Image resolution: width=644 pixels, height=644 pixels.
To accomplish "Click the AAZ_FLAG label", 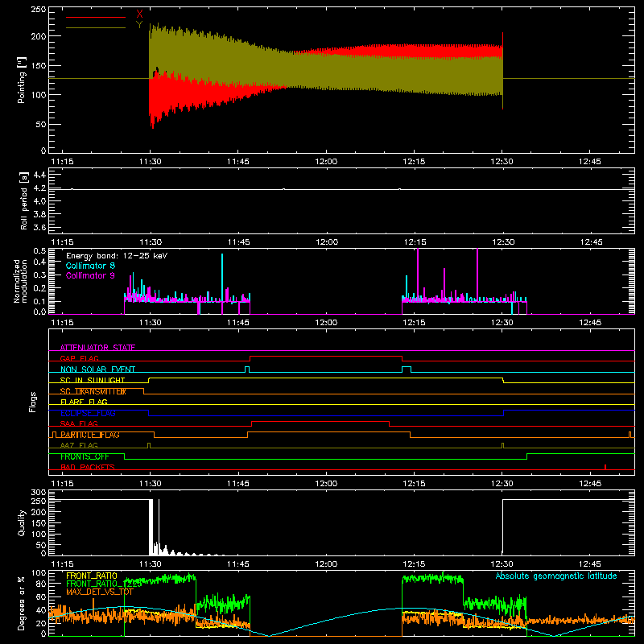I will coord(79,445).
